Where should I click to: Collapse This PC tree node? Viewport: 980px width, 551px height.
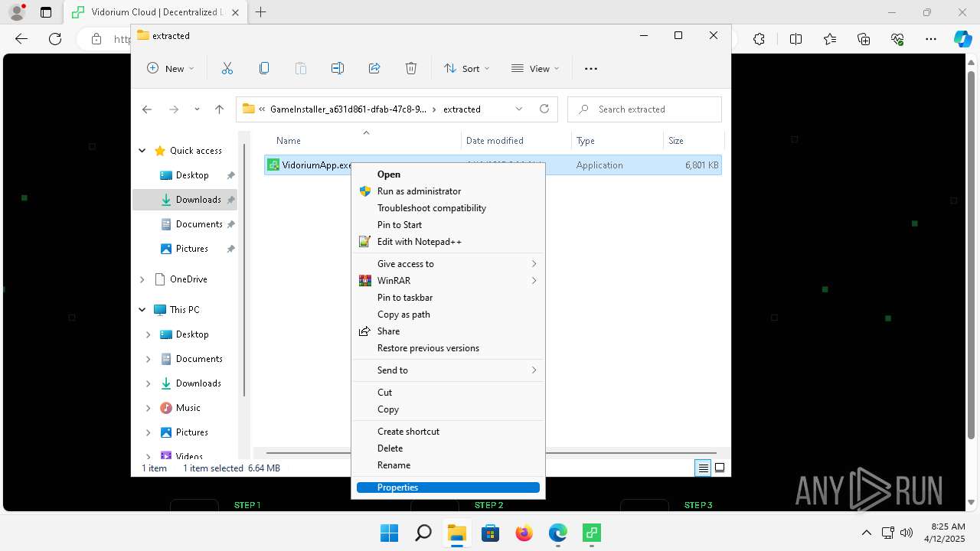pyautogui.click(x=142, y=310)
